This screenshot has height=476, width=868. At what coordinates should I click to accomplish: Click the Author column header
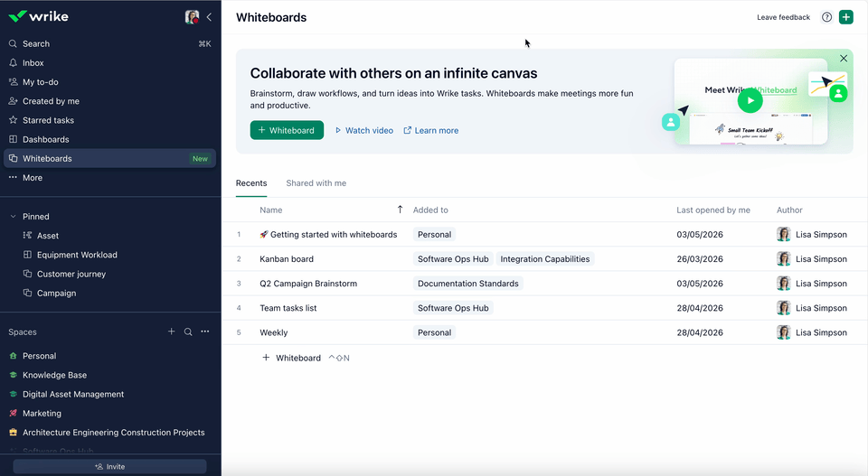[789, 210]
